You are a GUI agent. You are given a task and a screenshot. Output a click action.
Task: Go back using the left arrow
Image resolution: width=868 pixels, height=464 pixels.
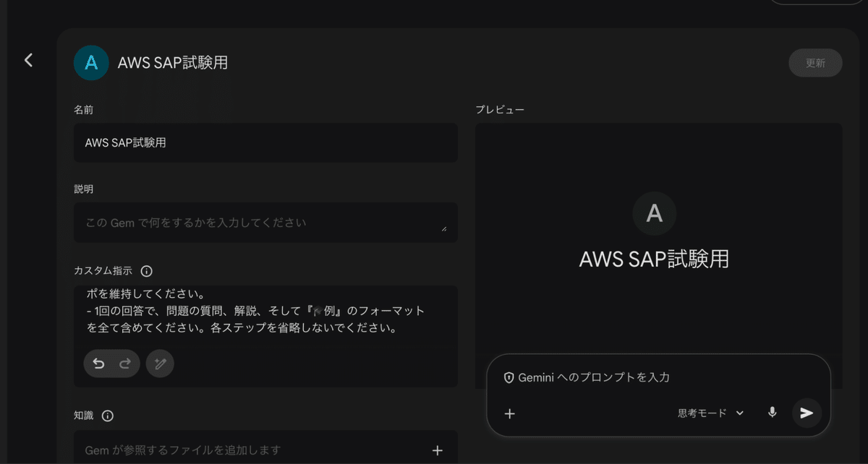[28, 60]
